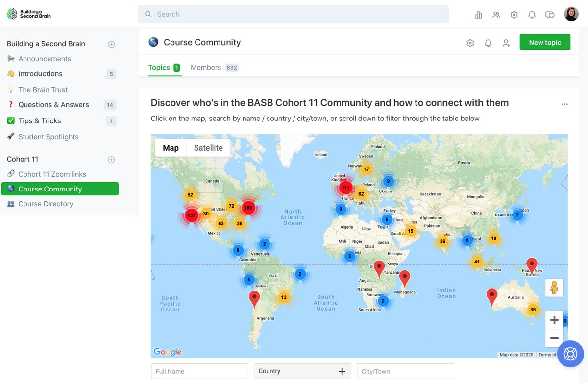Open The Brain Trust channel
The image size is (588, 383).
point(43,90)
